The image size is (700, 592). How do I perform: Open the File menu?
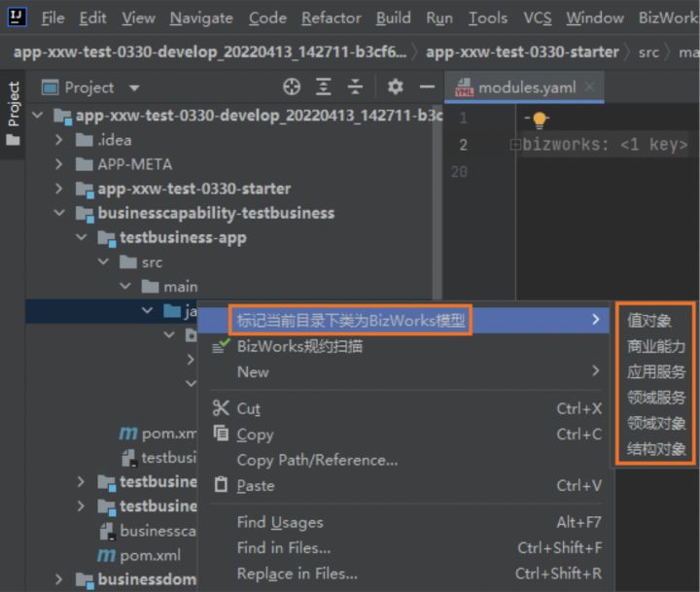click(x=53, y=17)
